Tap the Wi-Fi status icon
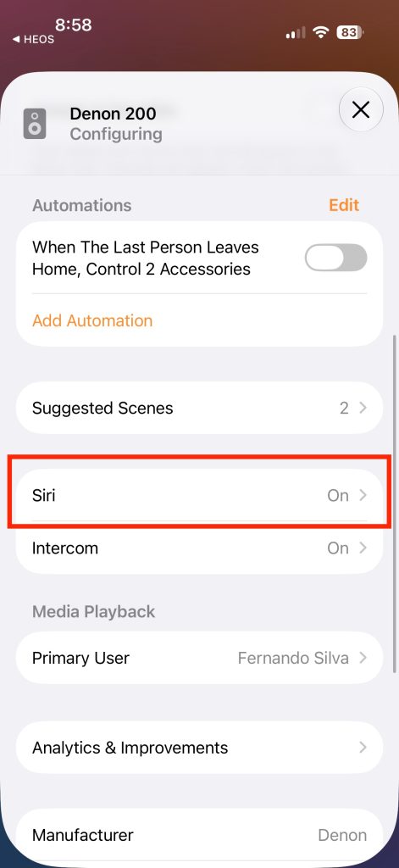The image size is (399, 868). tap(320, 33)
